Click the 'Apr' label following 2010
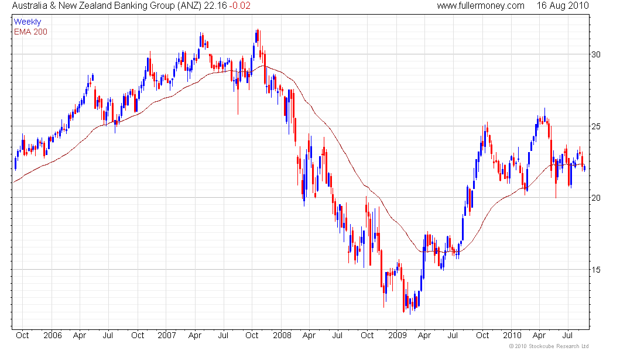The width and height of the screenshot is (644, 351). (539, 335)
